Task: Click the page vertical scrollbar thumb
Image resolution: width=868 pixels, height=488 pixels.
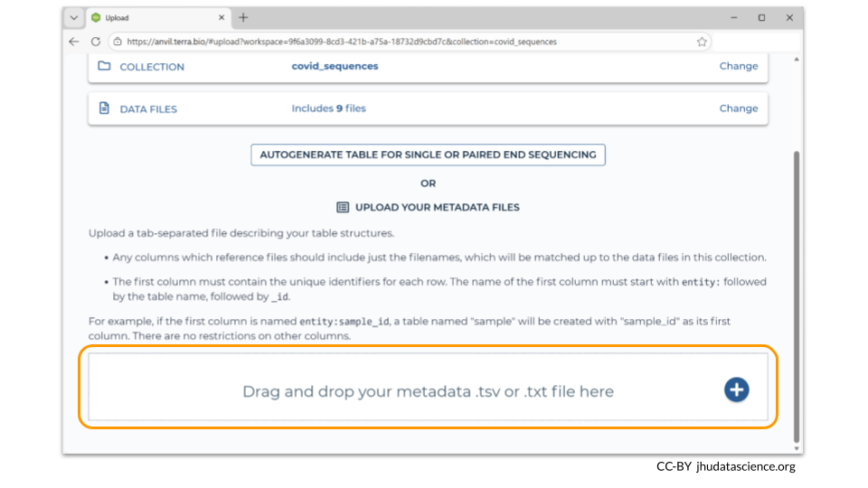Action: (x=796, y=296)
